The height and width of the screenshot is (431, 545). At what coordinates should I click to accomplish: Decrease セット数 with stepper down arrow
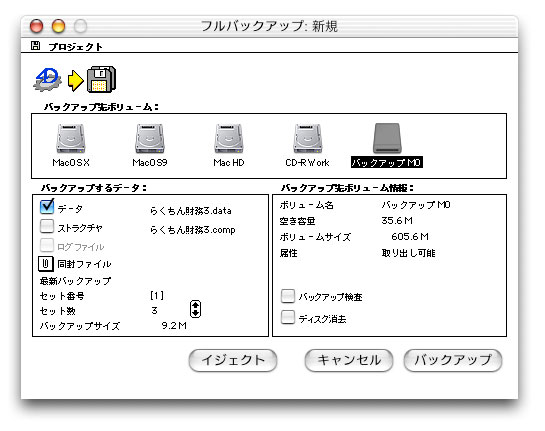(195, 313)
